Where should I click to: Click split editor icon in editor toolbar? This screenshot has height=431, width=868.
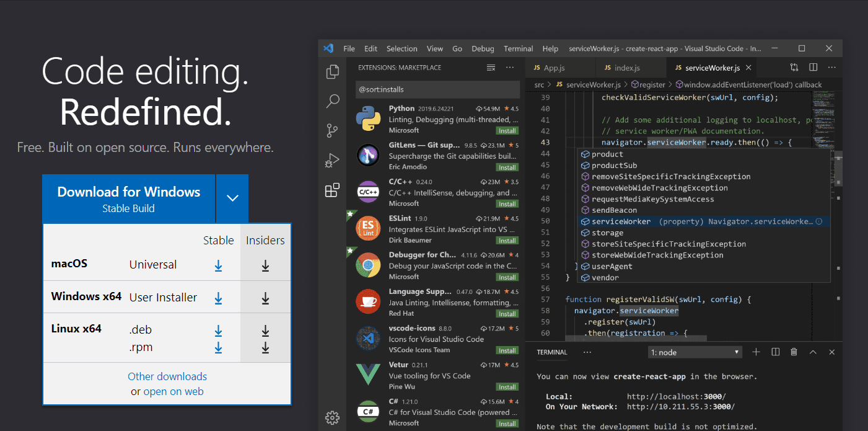(x=813, y=68)
